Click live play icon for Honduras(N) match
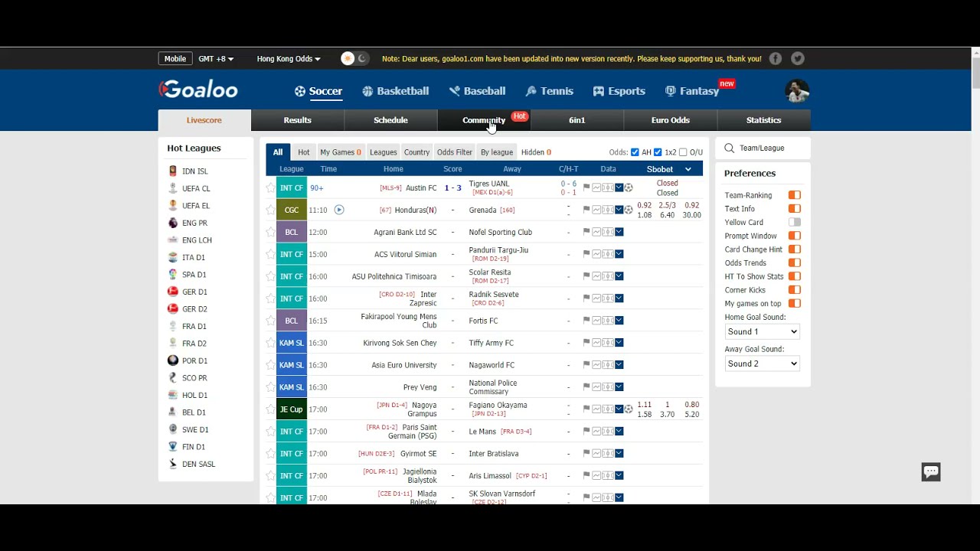The height and width of the screenshot is (551, 980). 339,210
